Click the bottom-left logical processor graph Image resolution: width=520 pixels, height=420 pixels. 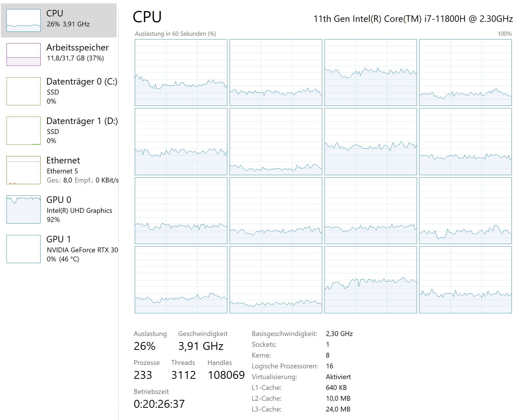pos(181,280)
